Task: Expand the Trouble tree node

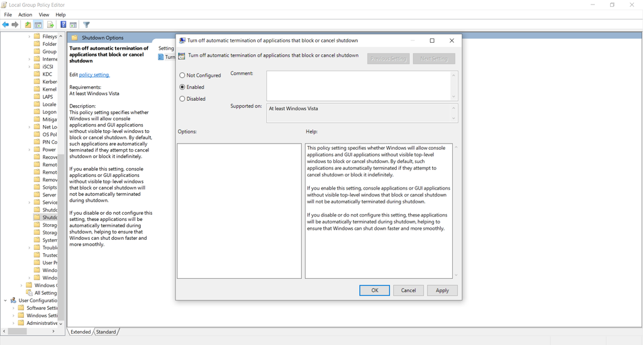Action: 29,247
